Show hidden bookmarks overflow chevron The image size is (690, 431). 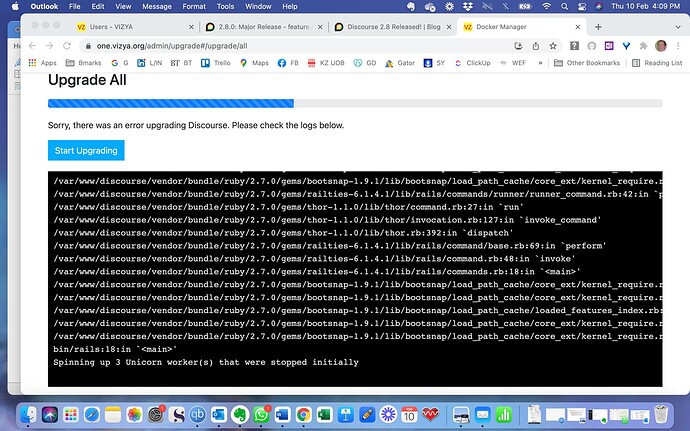(x=540, y=63)
